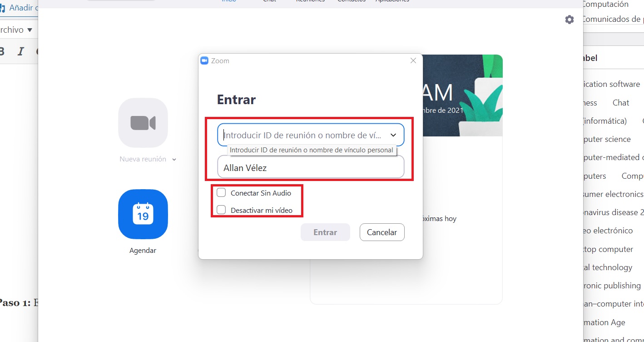Expand the Nueva reunión options chevron

point(174,160)
